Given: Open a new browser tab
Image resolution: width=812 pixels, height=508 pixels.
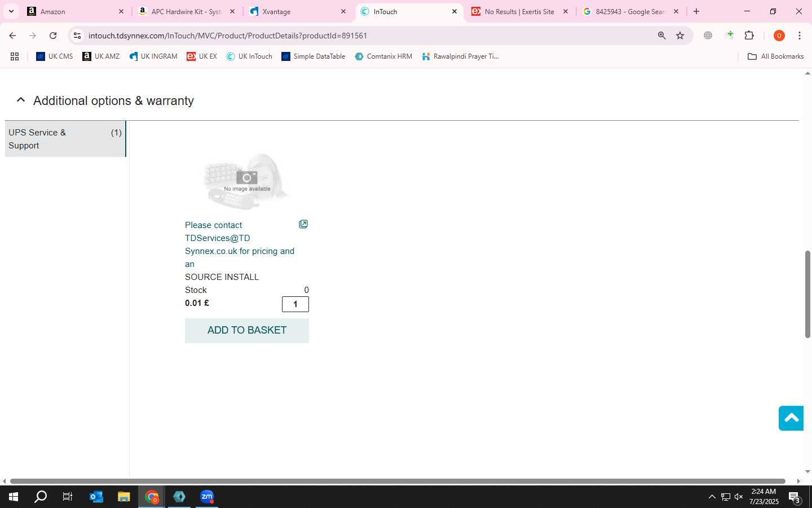Looking at the screenshot, I should [x=696, y=11].
